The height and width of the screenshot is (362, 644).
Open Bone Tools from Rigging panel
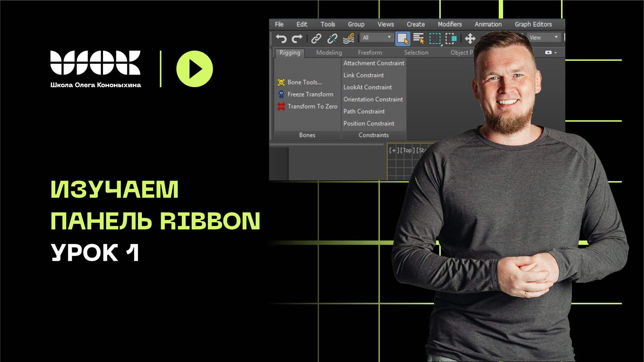[x=304, y=82]
